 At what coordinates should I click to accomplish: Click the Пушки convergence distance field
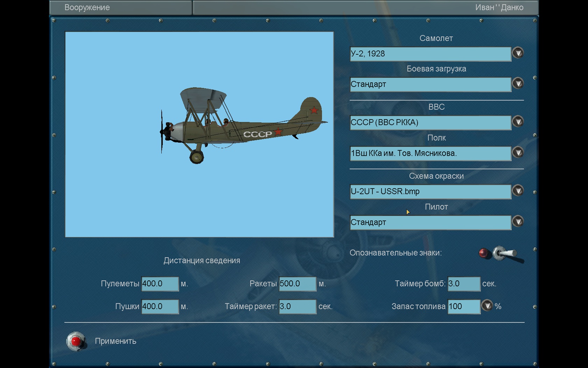coord(160,307)
